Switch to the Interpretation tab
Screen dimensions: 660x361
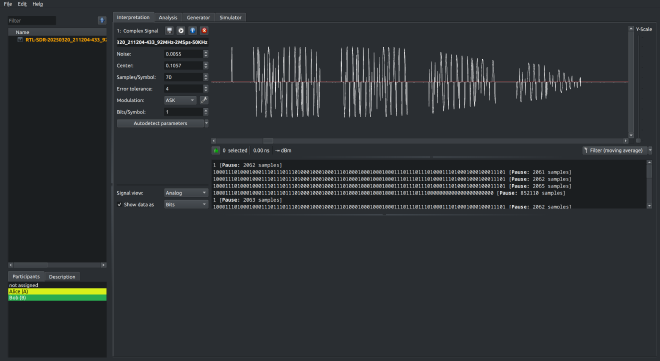[133, 17]
